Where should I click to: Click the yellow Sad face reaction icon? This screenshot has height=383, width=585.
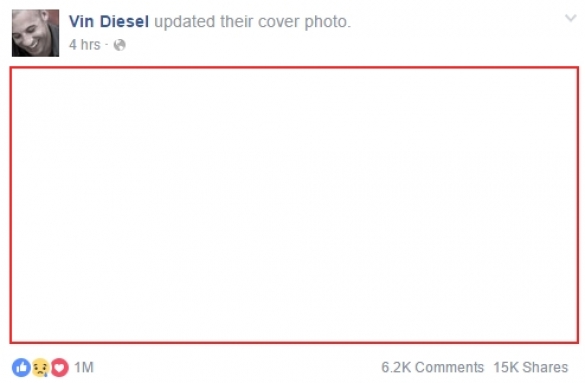40,367
